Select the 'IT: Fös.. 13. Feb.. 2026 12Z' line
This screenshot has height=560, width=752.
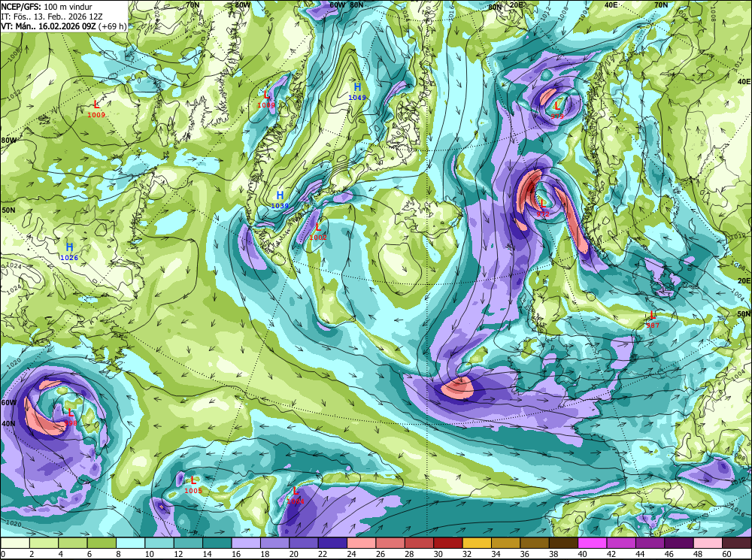(x=52, y=17)
